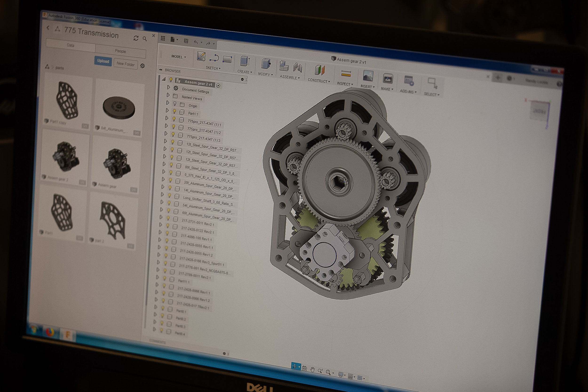Open the MODIFY menu
This screenshot has height=392, width=588.
(x=265, y=74)
